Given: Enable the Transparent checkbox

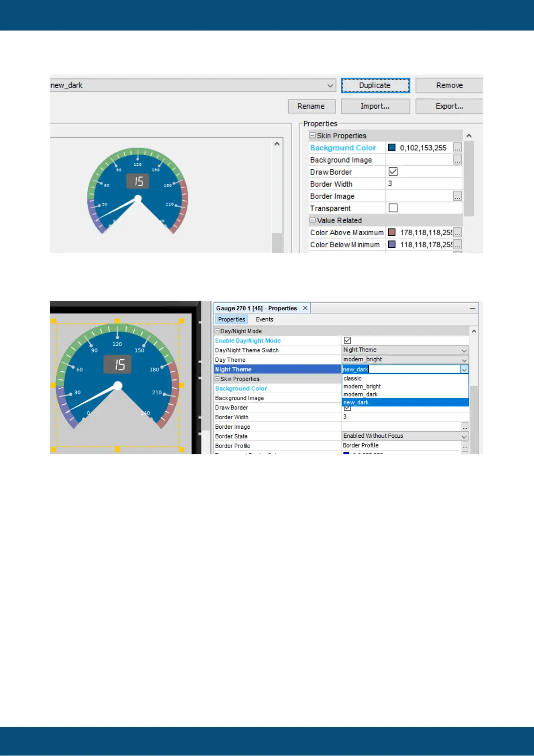Looking at the screenshot, I should pyautogui.click(x=393, y=208).
